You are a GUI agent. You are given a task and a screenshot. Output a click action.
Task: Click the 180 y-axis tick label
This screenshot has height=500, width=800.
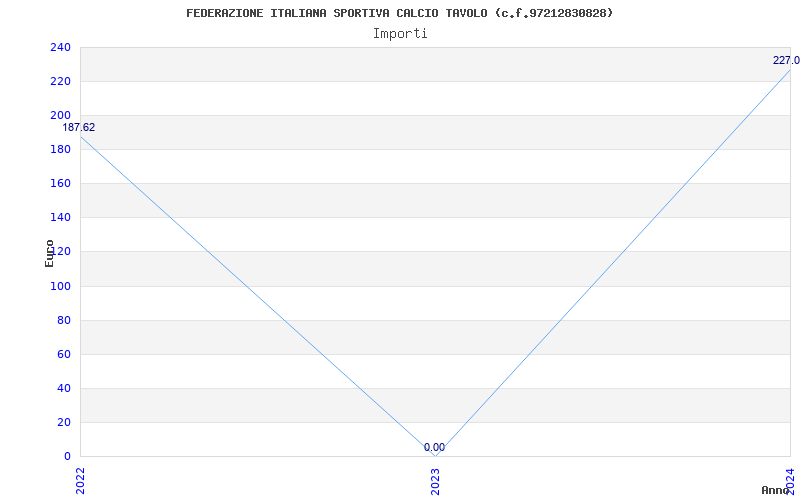60,149
